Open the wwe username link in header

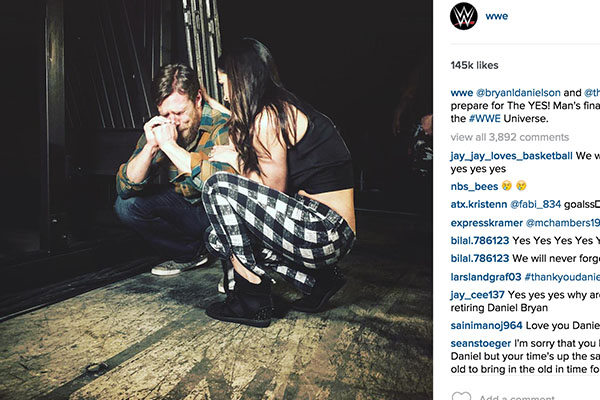497,16
